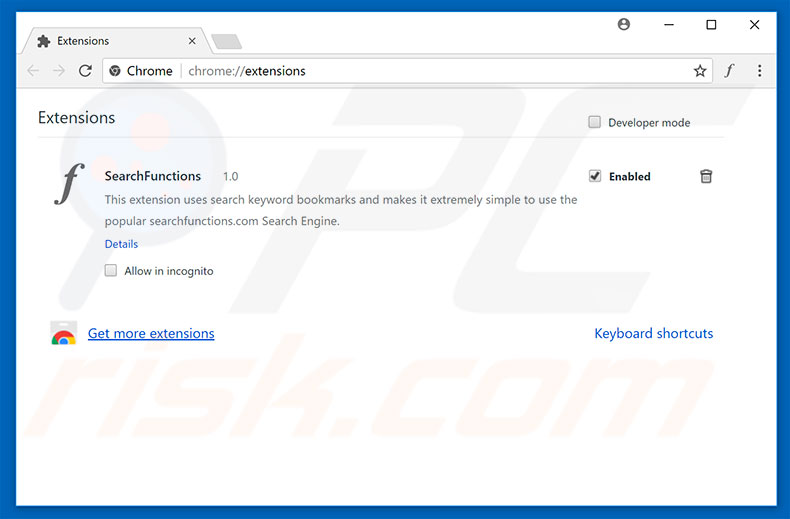The image size is (790, 519).
Task: Open the Chrome three-dot menu
Action: pyautogui.click(x=759, y=71)
